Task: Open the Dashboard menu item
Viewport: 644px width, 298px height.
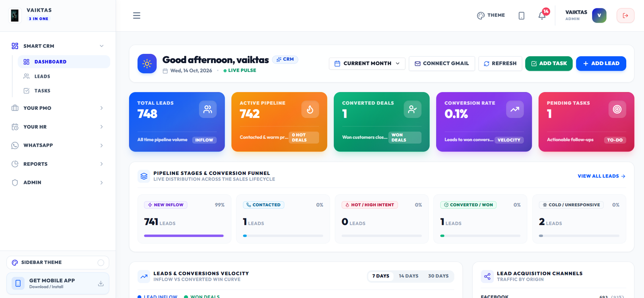Action: pyautogui.click(x=64, y=62)
